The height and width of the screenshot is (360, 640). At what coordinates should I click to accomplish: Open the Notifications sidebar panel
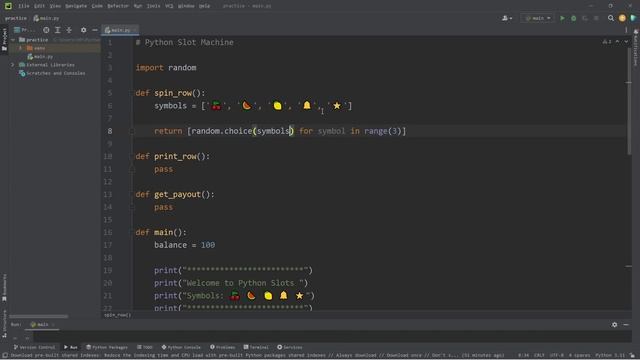pos(636,48)
